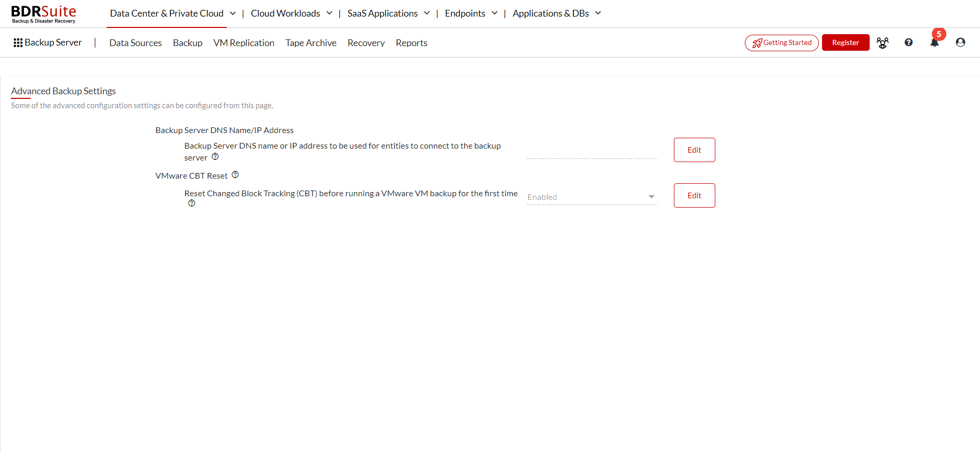The height and width of the screenshot is (452, 980).
Task: Open Reports menu
Action: 411,43
